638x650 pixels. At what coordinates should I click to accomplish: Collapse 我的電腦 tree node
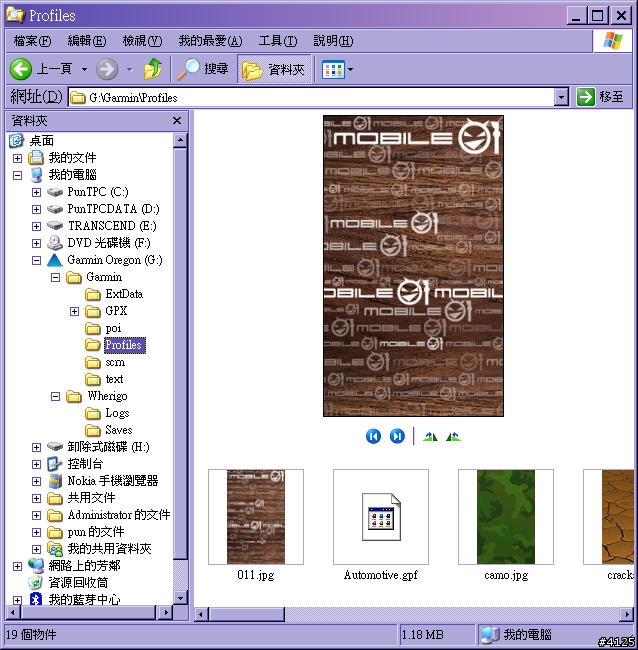point(17,175)
